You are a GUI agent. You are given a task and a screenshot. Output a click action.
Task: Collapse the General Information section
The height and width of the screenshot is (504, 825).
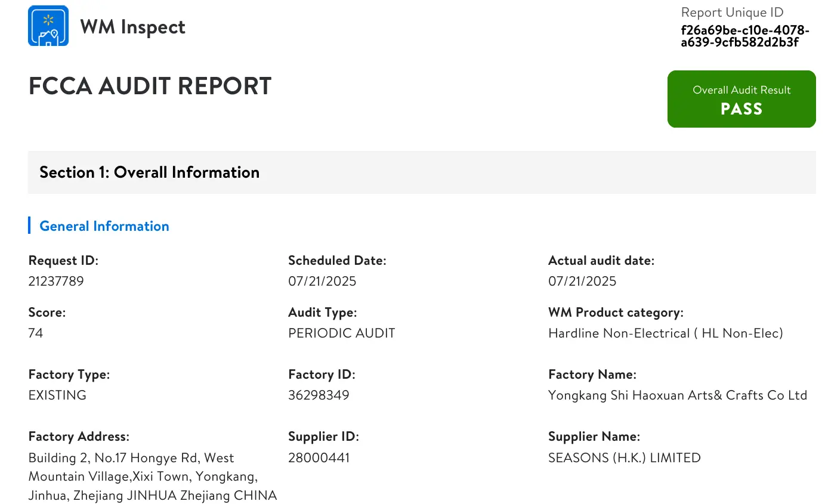104,225
